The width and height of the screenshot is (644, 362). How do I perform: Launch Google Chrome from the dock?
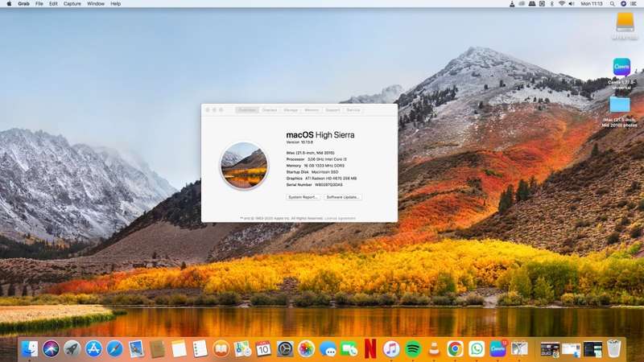[455, 349]
